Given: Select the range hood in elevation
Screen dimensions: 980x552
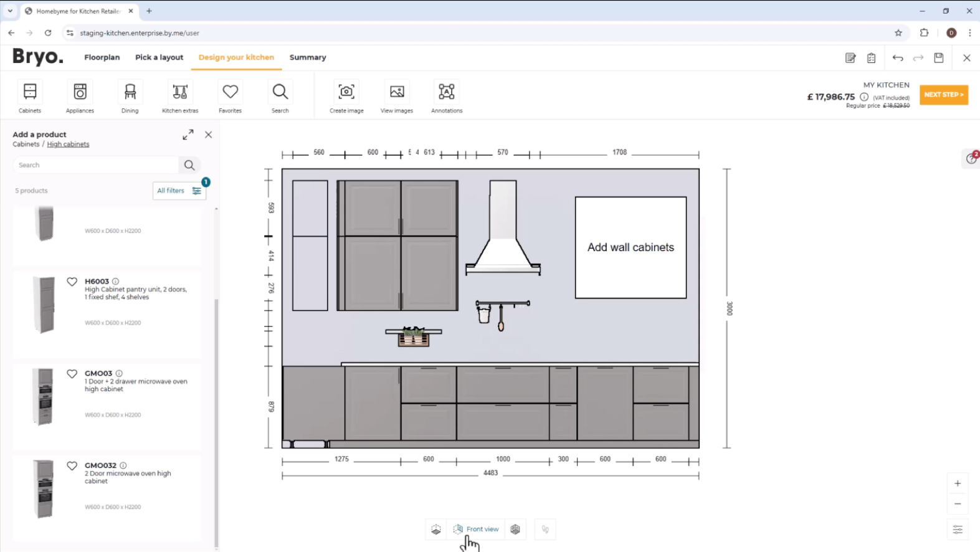Looking at the screenshot, I should (x=503, y=227).
